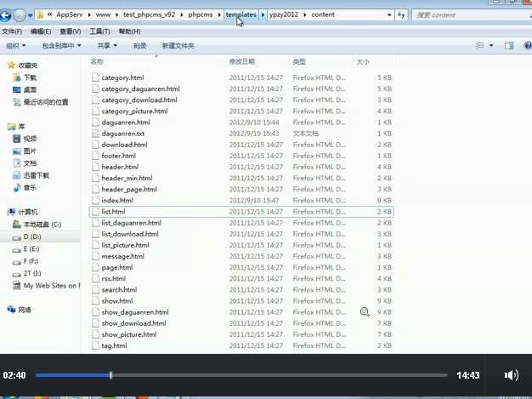The image size is (532, 399).
Task: Click the 网络 icon in sidebar
Action: click(25, 310)
